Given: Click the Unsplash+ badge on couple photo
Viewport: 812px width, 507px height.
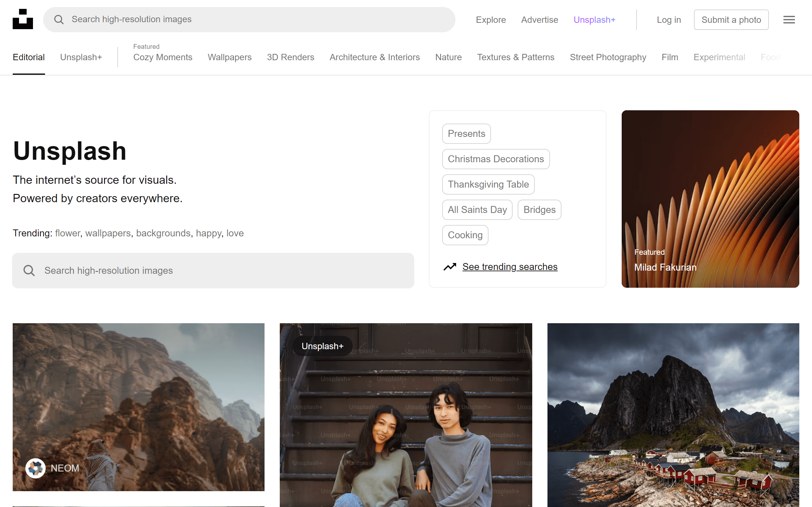Looking at the screenshot, I should [322, 346].
